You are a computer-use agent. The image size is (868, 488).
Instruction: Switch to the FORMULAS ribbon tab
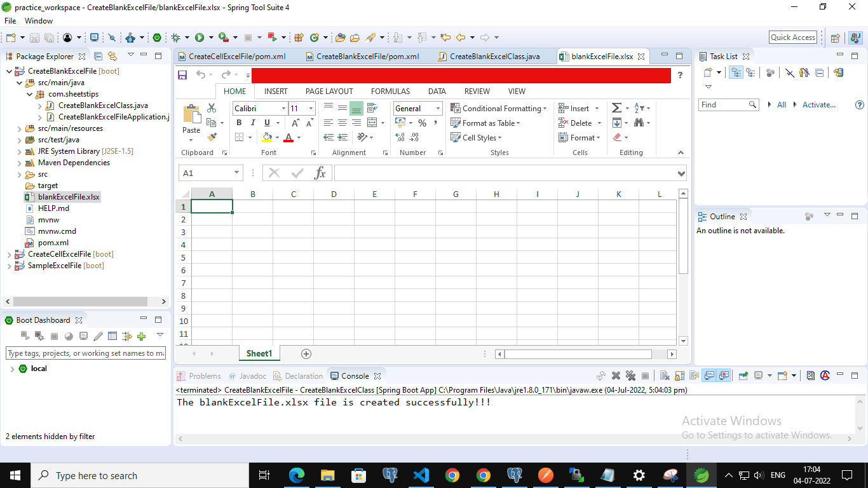tap(390, 91)
